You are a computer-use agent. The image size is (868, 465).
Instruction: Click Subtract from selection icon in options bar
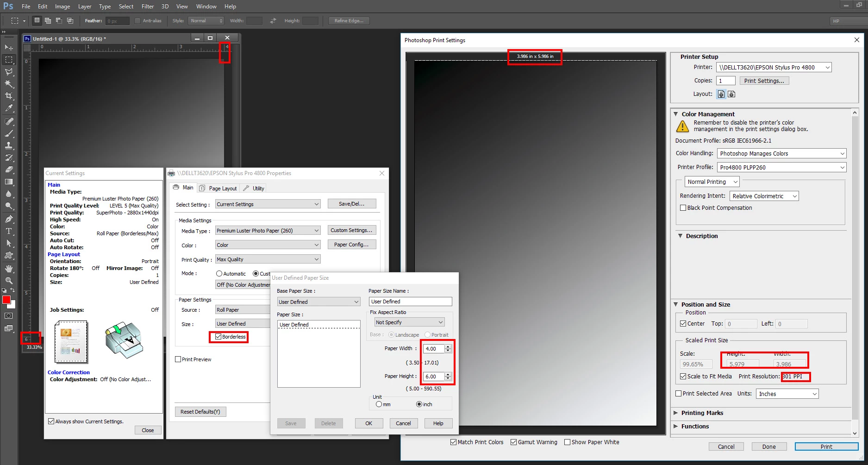[59, 20]
